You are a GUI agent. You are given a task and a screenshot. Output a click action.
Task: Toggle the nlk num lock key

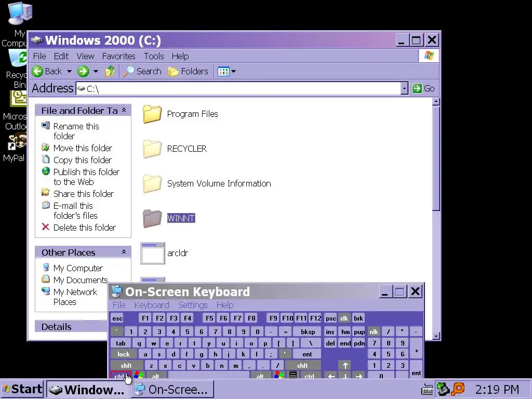(374, 332)
